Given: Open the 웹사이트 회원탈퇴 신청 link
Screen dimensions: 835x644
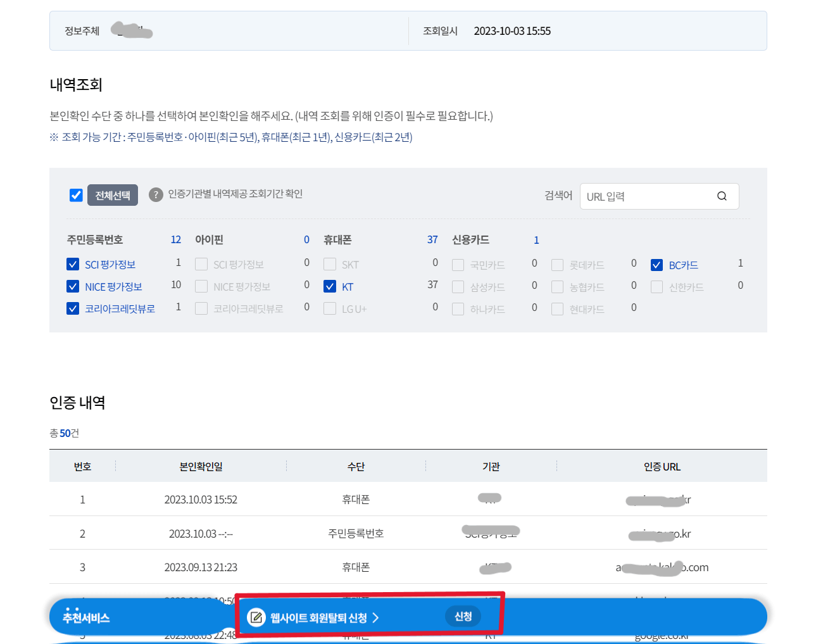Looking at the screenshot, I should click(x=318, y=616).
